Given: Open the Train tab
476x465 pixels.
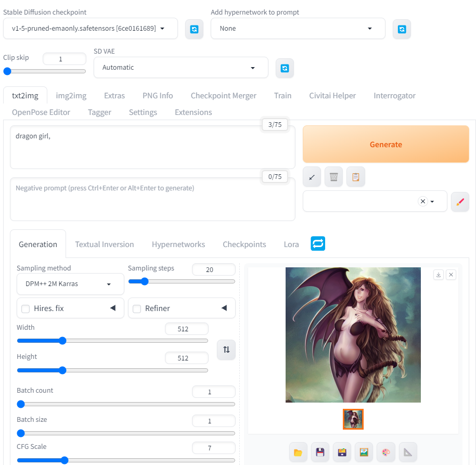Looking at the screenshot, I should click(282, 96).
